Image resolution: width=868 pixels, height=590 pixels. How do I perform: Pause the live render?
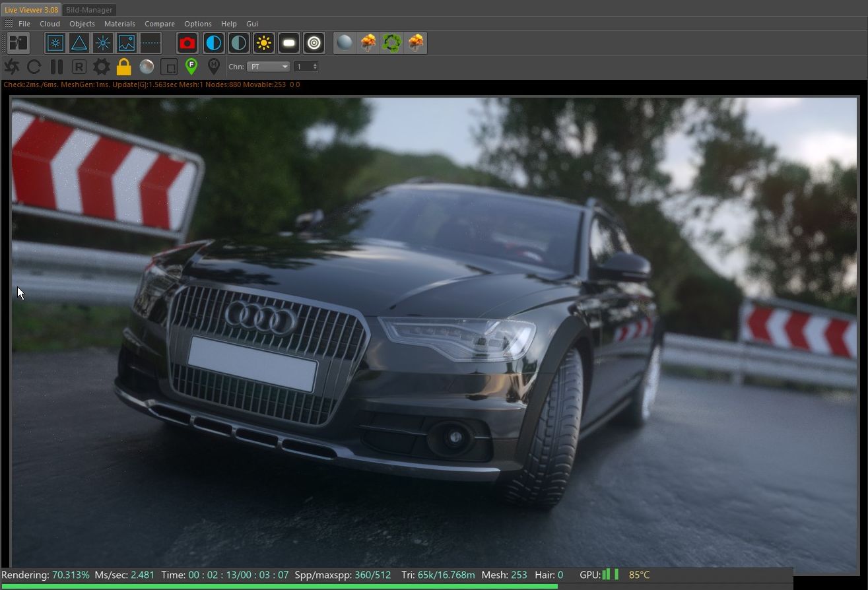(57, 67)
